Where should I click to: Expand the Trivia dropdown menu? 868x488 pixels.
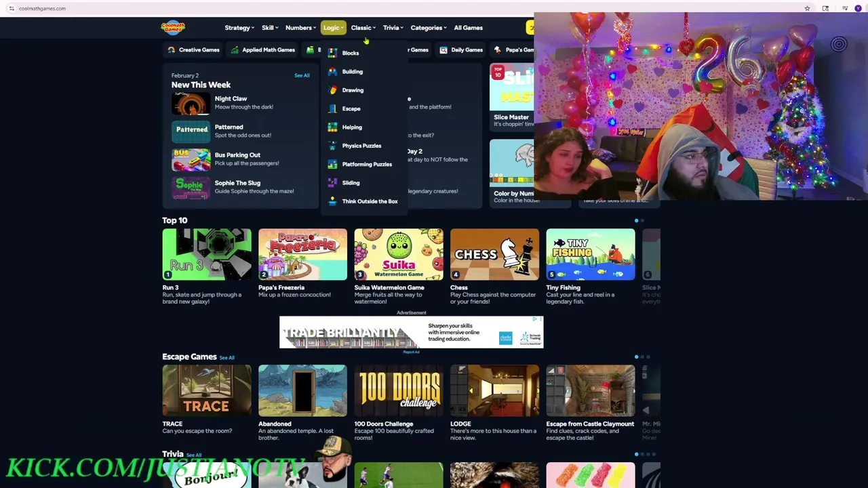393,28
